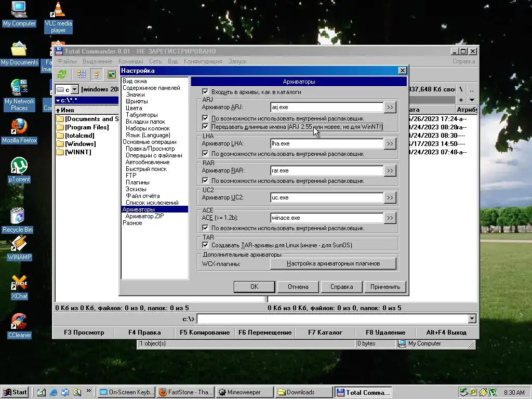This screenshot has width=532, height=399.
Task: Browse for ACE archiver with >> button
Action: coord(390,218)
